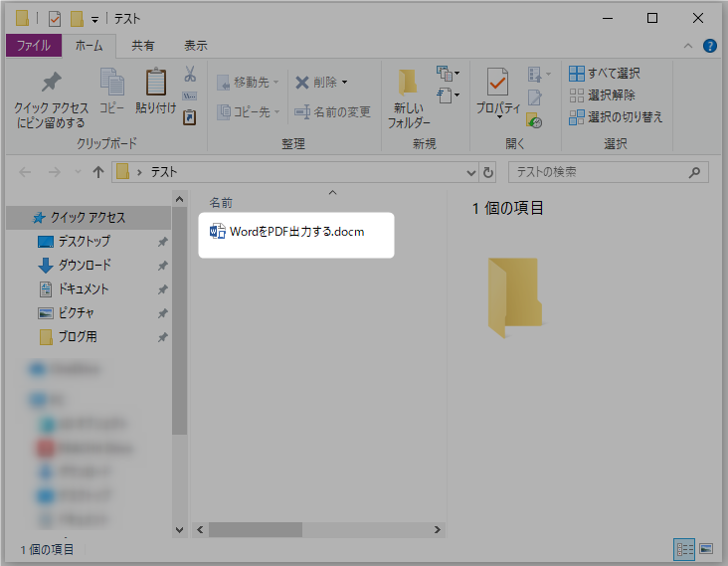Screen dimensions: 728x566
Task: Click the blue Help question mark icon
Action: coord(710,46)
